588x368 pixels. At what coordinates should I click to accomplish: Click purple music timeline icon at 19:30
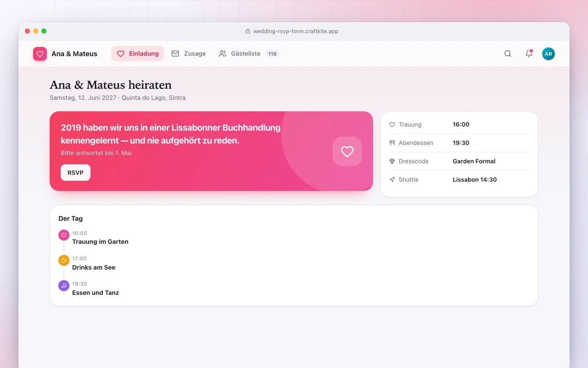coord(64,286)
